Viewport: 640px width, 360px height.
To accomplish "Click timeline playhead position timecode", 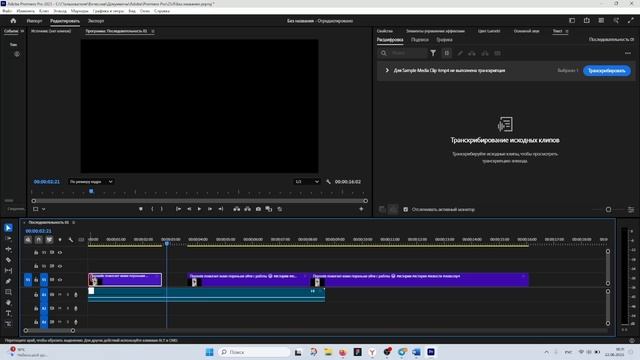I will pyautogui.click(x=38, y=231).
